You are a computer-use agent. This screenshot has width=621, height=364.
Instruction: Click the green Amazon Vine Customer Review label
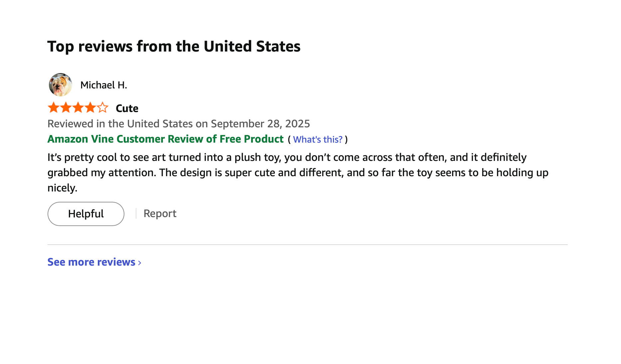pos(165,139)
